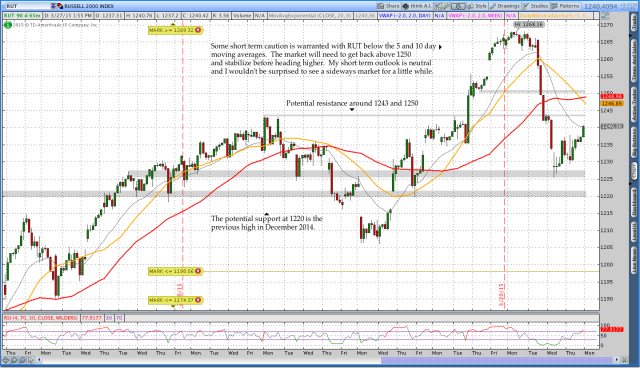The image size is (640, 368).
Task: Remove the MARK <= 1198.06 alert
Action: click(198, 271)
